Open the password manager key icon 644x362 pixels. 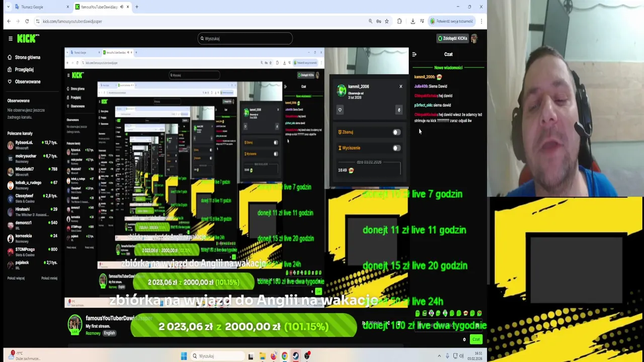(x=378, y=21)
